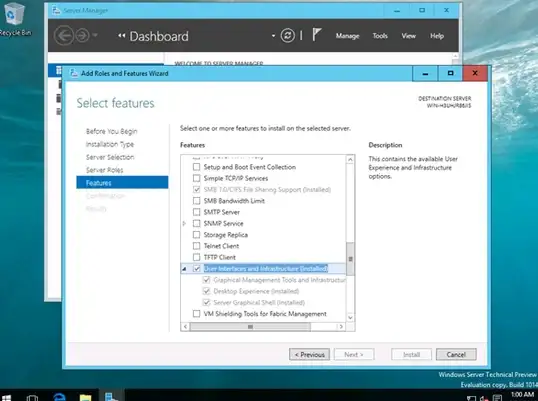Launch Internet Explorer from taskbar

pos(59,397)
